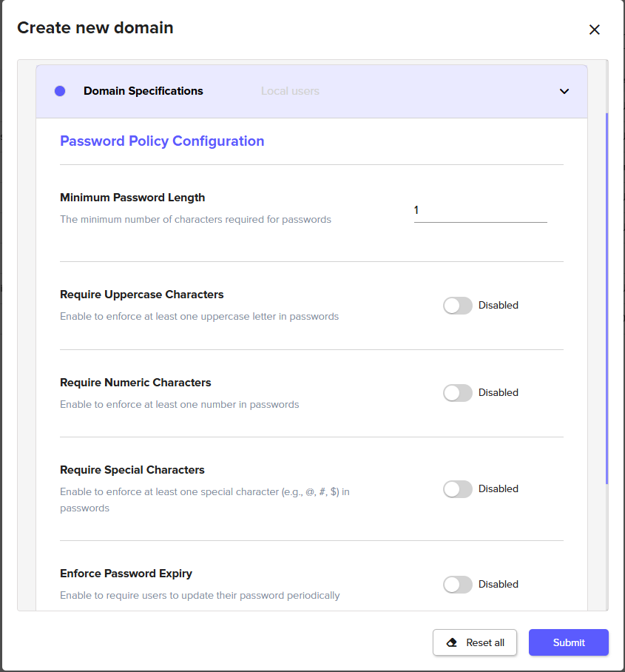Click the dialog's vertical scrollbar
This screenshot has width=625, height=672.
pos(607,296)
